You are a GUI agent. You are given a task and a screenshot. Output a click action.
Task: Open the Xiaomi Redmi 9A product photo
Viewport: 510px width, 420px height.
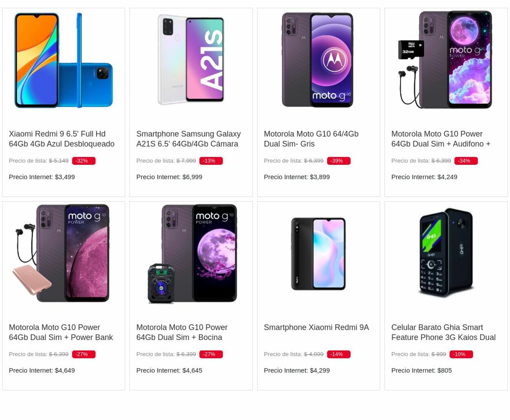pyautogui.click(x=318, y=253)
